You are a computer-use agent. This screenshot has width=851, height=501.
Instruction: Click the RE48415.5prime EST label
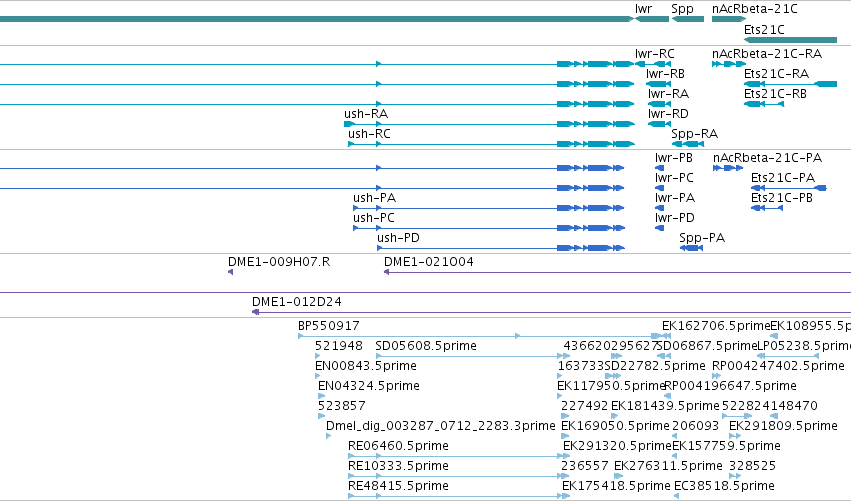pos(398,486)
